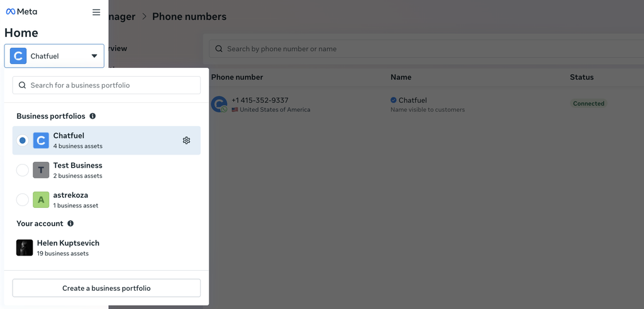Click the Test Business avatar icon
The height and width of the screenshot is (309, 644).
[x=41, y=170]
